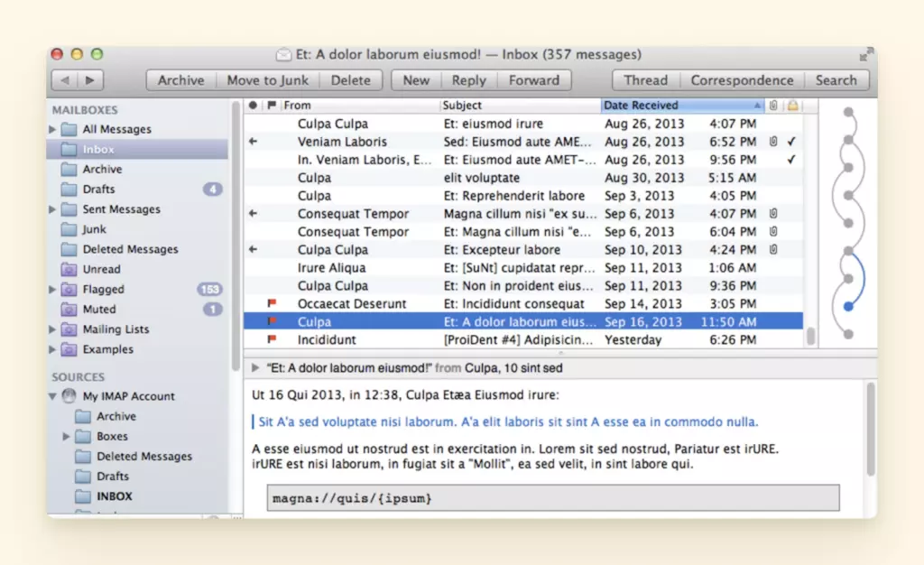The width and height of the screenshot is (924, 565).
Task: Click the message body vertical scrollbar
Action: pyautogui.click(x=871, y=429)
